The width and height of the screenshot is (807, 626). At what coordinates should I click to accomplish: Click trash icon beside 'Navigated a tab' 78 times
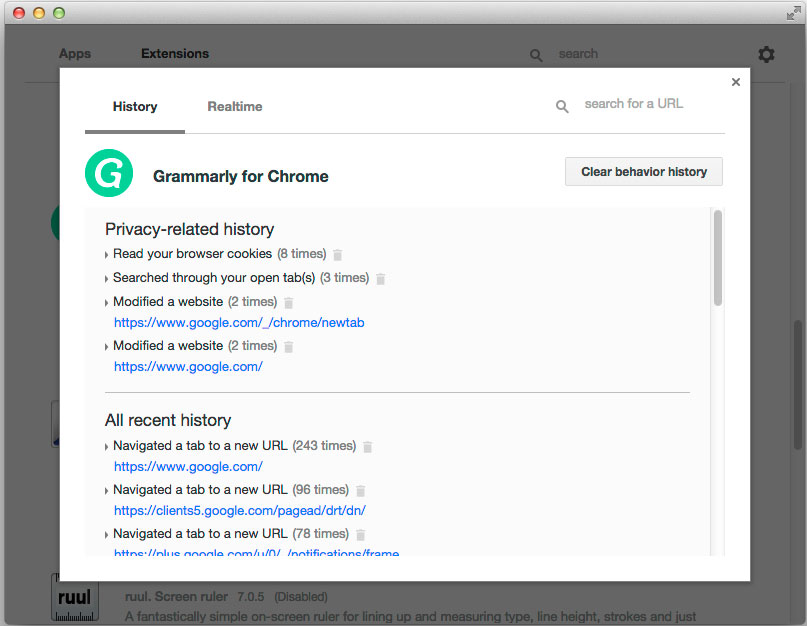[x=361, y=535]
